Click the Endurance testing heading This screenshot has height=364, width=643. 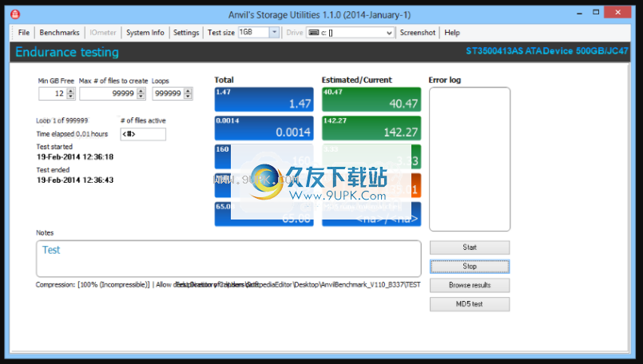67,52
